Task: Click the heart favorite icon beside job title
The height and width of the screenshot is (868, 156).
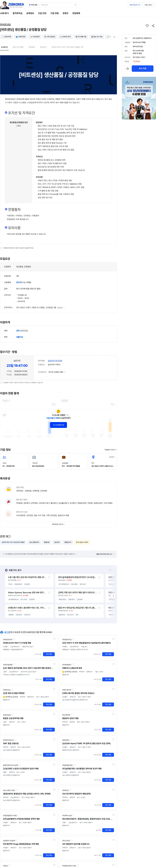Action: (147, 26)
